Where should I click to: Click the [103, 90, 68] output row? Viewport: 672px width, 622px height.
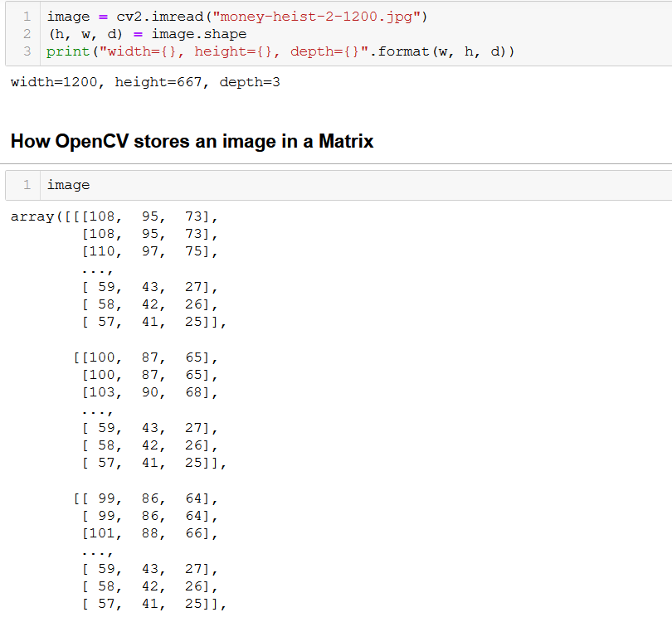point(150,392)
